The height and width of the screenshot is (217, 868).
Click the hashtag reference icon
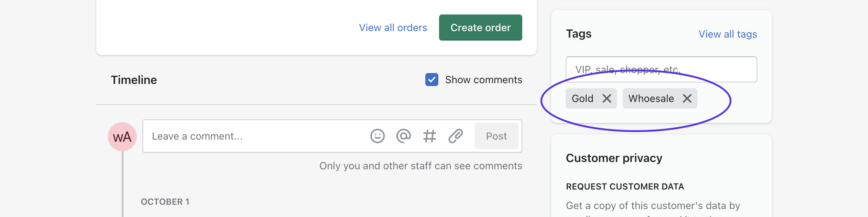[x=430, y=136]
